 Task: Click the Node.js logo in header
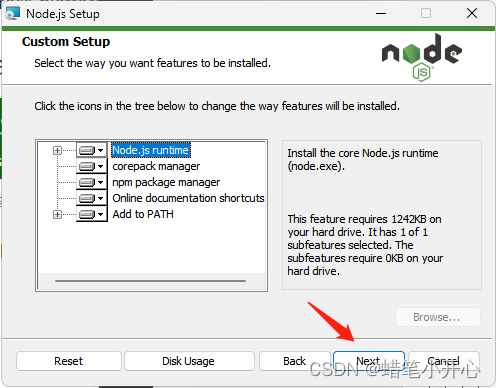(x=422, y=57)
